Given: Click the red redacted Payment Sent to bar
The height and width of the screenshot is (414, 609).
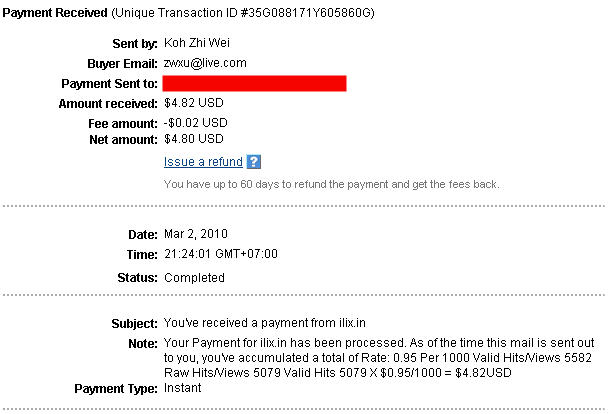Looking at the screenshot, I should click(x=254, y=83).
